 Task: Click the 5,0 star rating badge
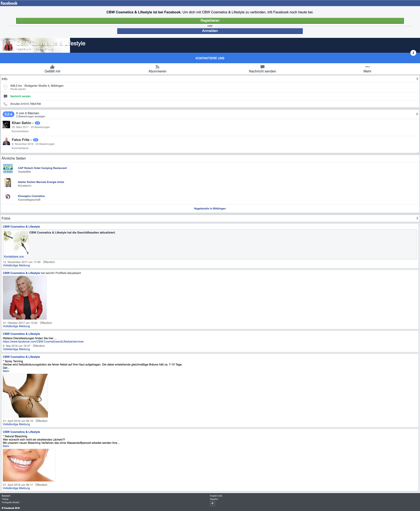pyautogui.click(x=8, y=114)
